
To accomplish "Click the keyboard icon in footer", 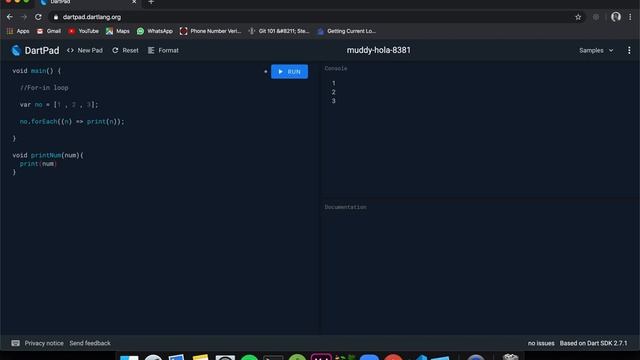I will coord(16,343).
